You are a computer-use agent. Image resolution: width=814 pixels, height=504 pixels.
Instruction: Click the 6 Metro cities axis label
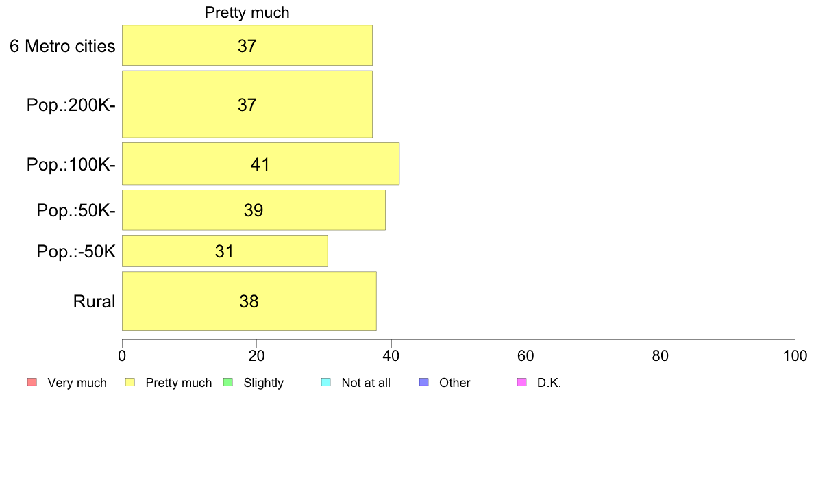point(62,46)
